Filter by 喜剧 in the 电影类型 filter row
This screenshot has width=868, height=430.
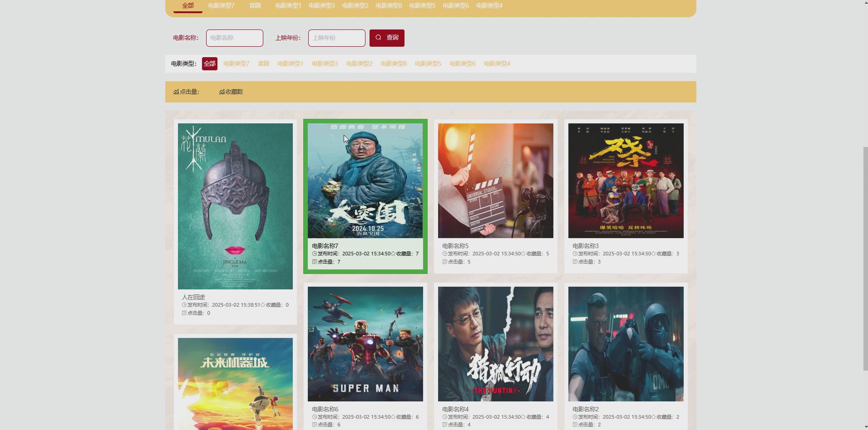point(263,64)
